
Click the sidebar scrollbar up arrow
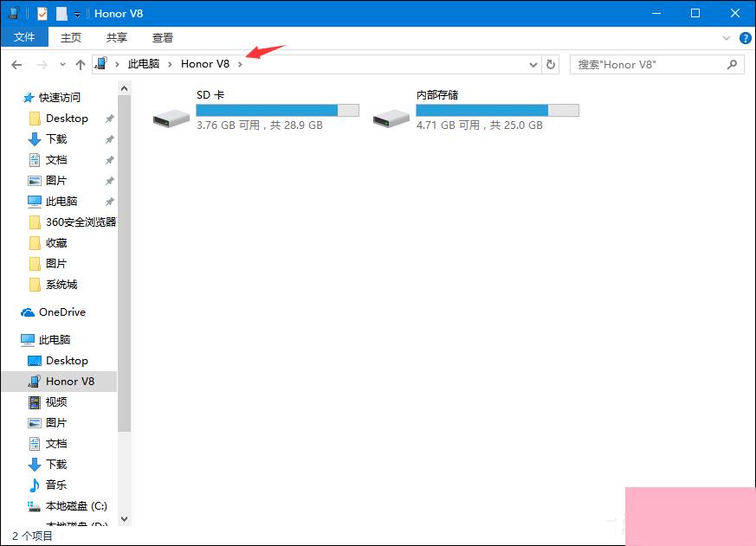(x=125, y=88)
